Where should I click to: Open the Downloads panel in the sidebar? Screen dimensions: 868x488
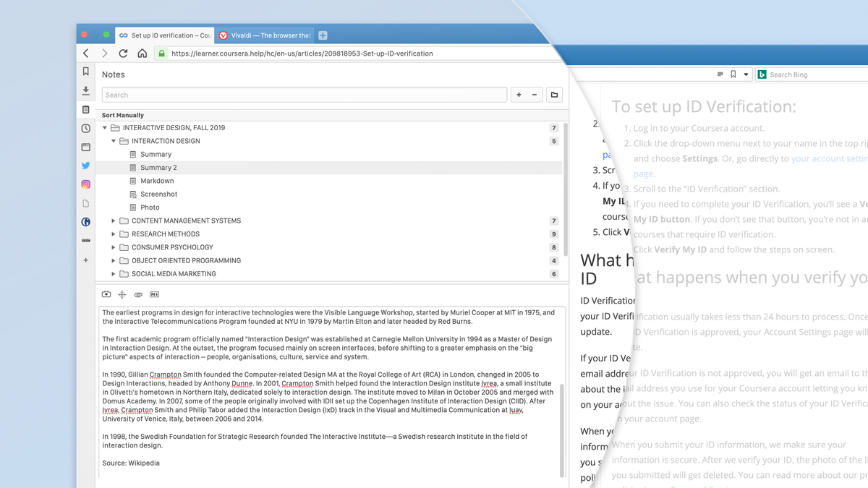86,90
